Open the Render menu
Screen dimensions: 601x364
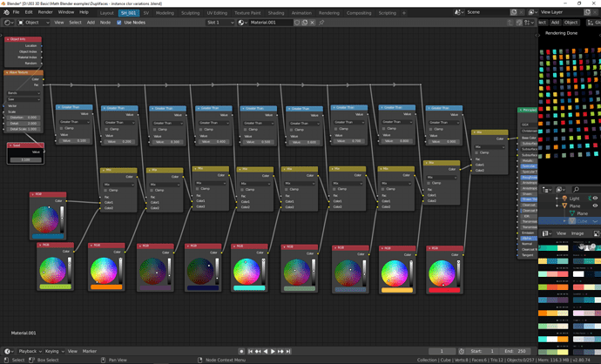pyautogui.click(x=45, y=12)
